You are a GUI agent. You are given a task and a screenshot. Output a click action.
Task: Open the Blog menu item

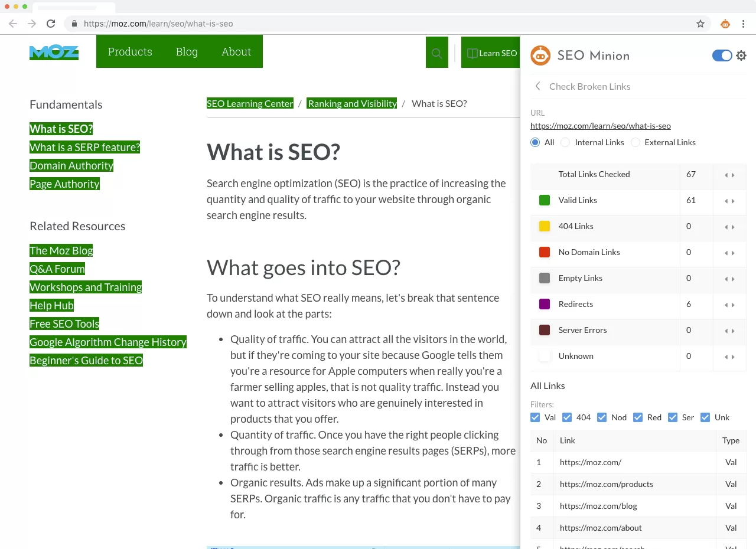pyautogui.click(x=187, y=52)
